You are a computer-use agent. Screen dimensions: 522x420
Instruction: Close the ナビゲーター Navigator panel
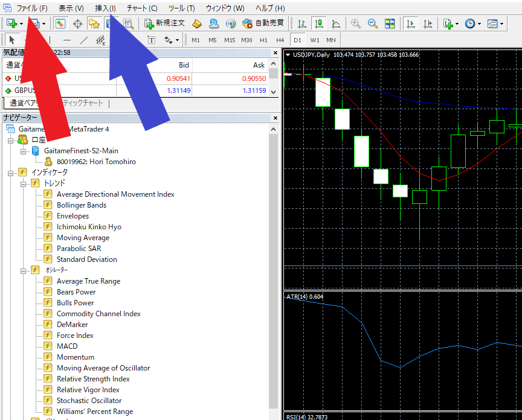(275, 118)
